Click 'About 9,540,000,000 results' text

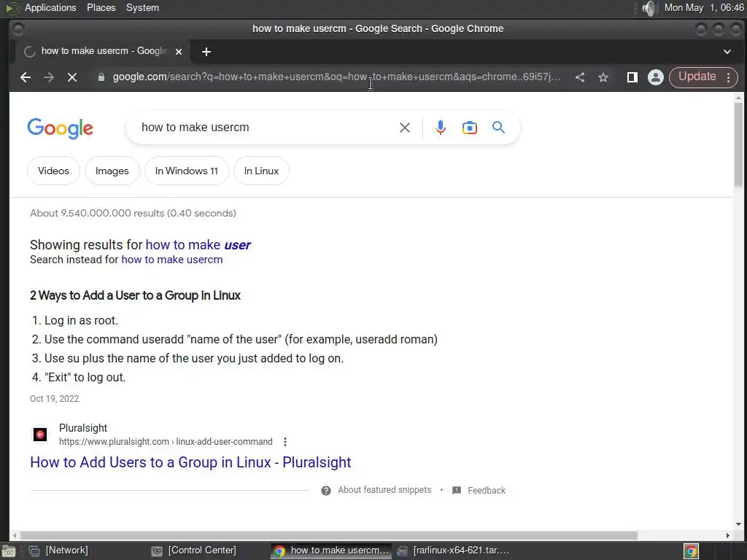pos(133,214)
